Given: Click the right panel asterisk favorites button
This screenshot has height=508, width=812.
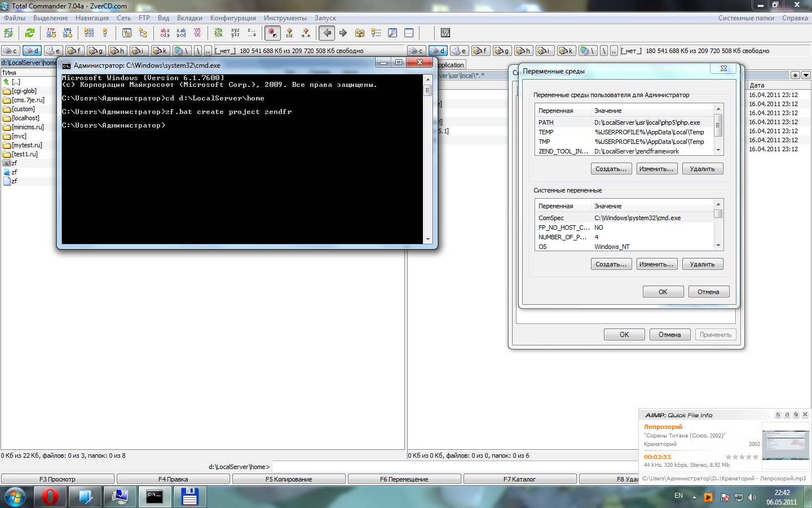Looking at the screenshot, I should 795,75.
